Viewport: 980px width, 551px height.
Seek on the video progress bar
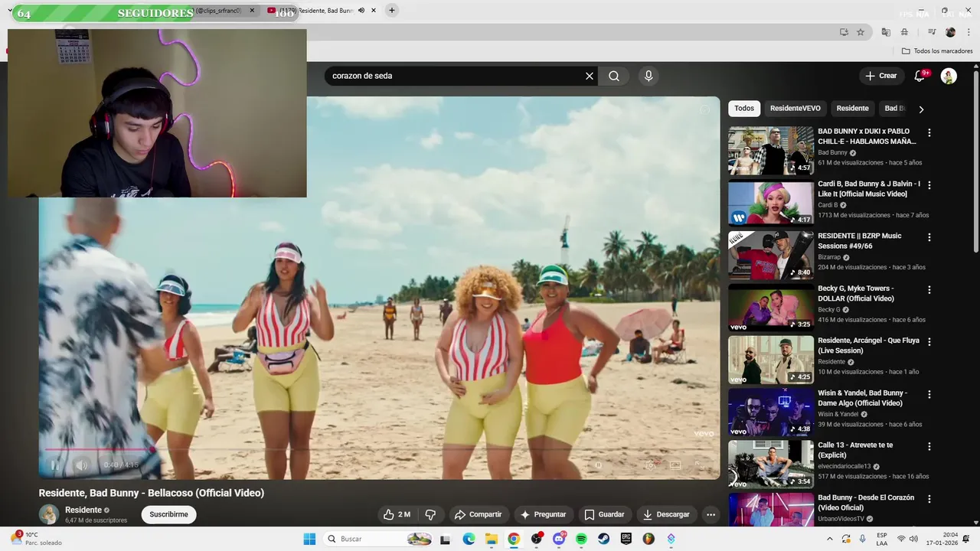tap(379, 449)
